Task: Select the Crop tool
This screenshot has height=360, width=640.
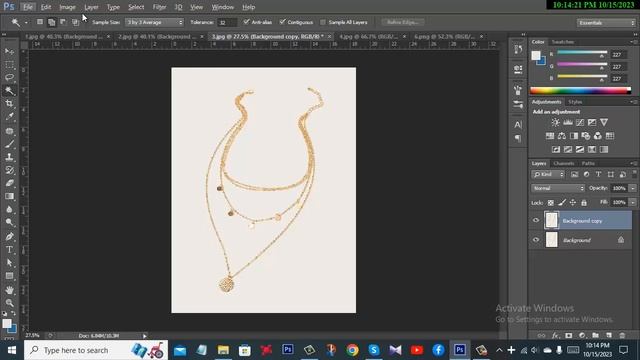Action: click(x=9, y=104)
